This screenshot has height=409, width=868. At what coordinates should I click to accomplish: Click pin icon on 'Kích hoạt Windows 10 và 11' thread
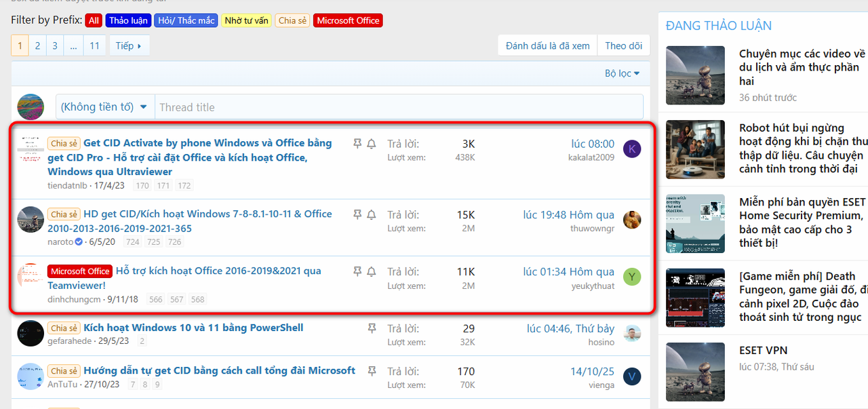coord(372,328)
